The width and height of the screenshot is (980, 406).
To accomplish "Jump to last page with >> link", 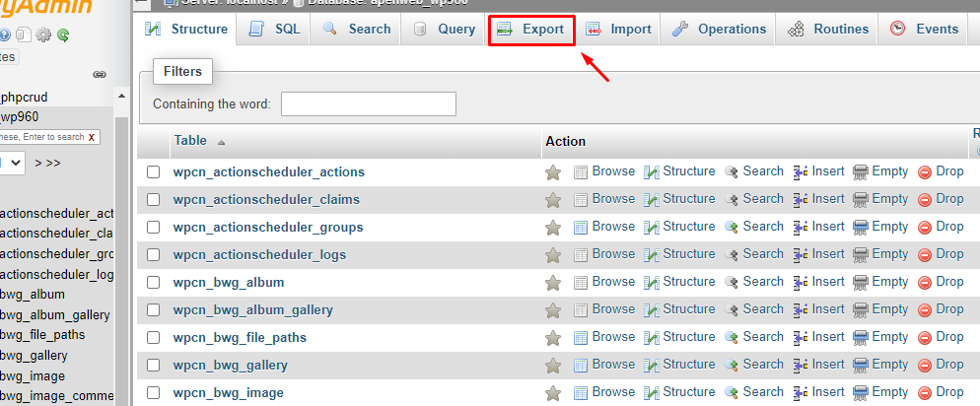I will [x=54, y=163].
